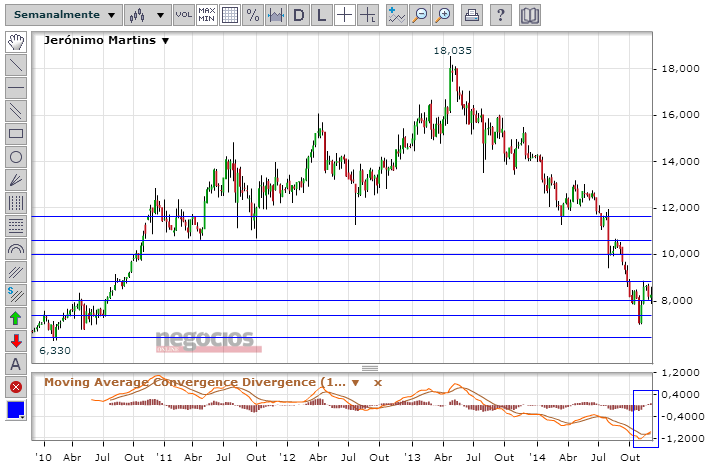Image resolution: width=713 pixels, height=468 pixels.
Task: Toggle the L logarithmic scale button
Action: 321,15
